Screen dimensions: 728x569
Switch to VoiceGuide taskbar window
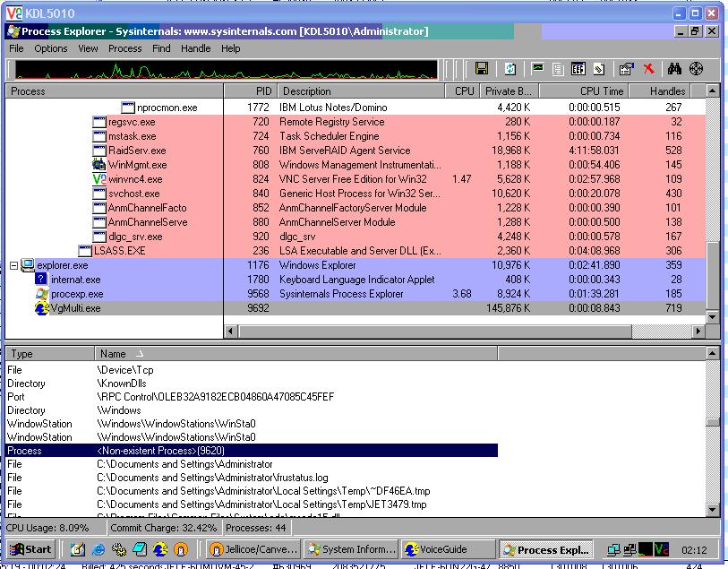tap(449, 549)
